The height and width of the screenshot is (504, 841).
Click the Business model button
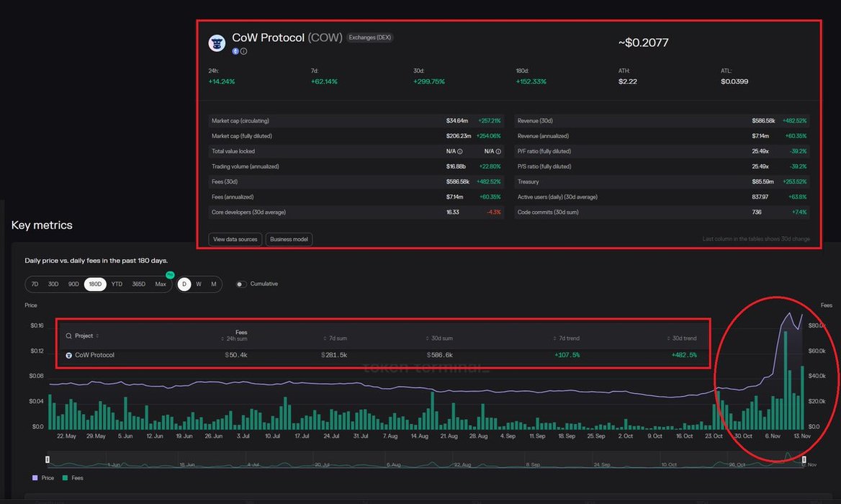click(289, 239)
